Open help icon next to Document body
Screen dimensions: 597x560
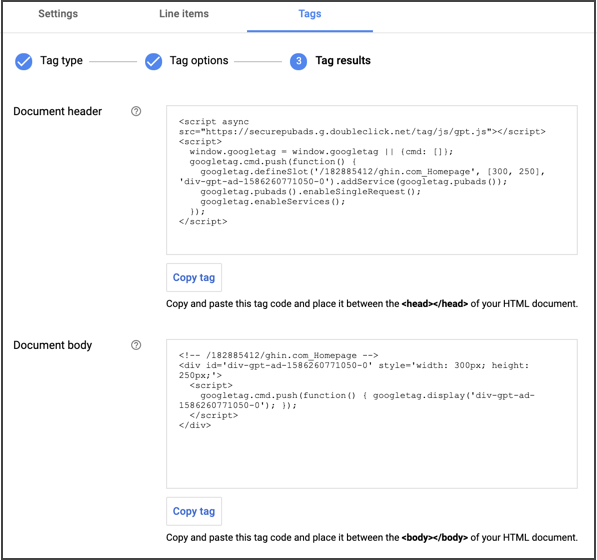pos(136,345)
